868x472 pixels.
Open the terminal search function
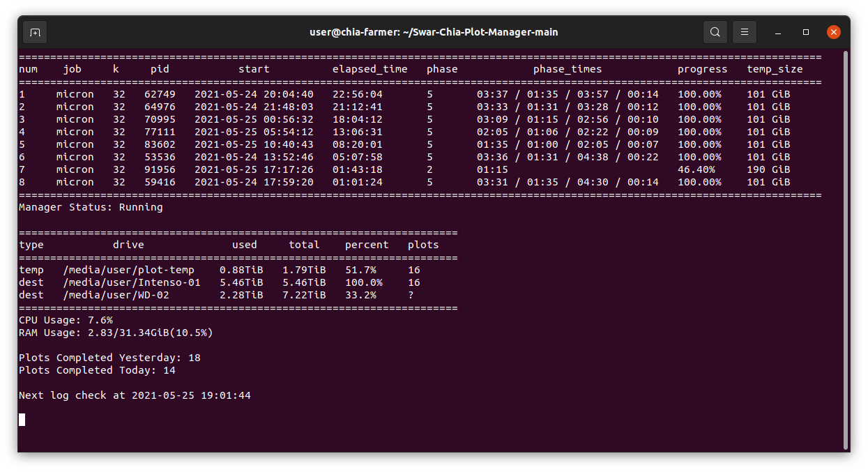click(x=715, y=31)
